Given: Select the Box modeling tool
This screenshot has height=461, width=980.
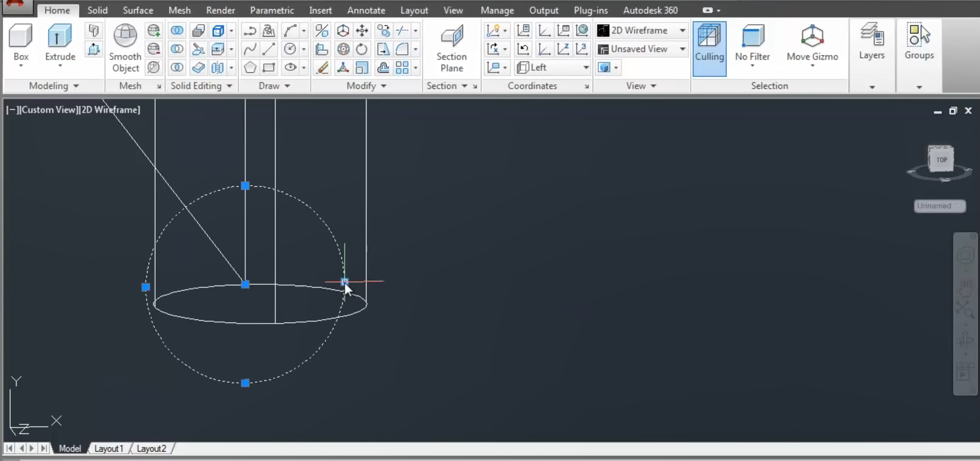Looking at the screenshot, I should click(x=21, y=43).
